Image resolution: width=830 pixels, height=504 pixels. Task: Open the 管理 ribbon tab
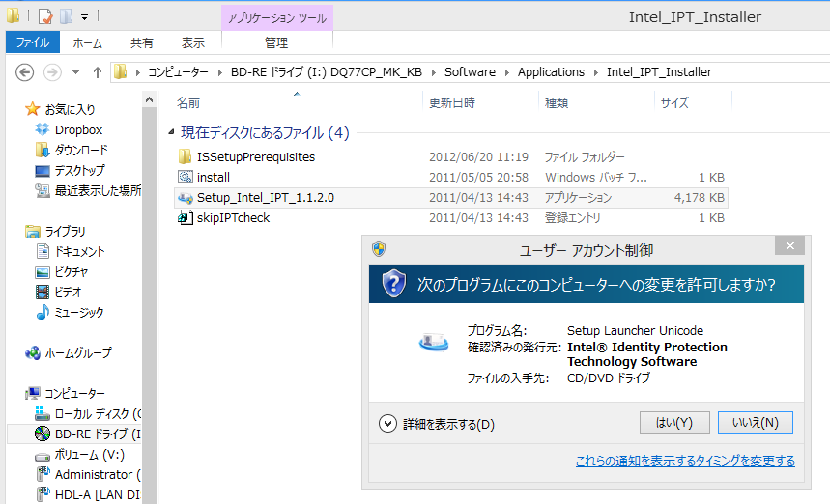click(x=276, y=42)
